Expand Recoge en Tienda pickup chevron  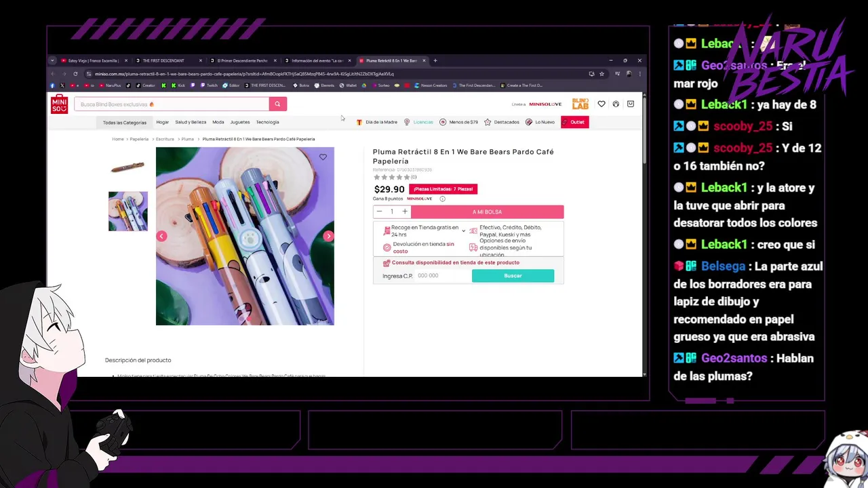(x=463, y=231)
